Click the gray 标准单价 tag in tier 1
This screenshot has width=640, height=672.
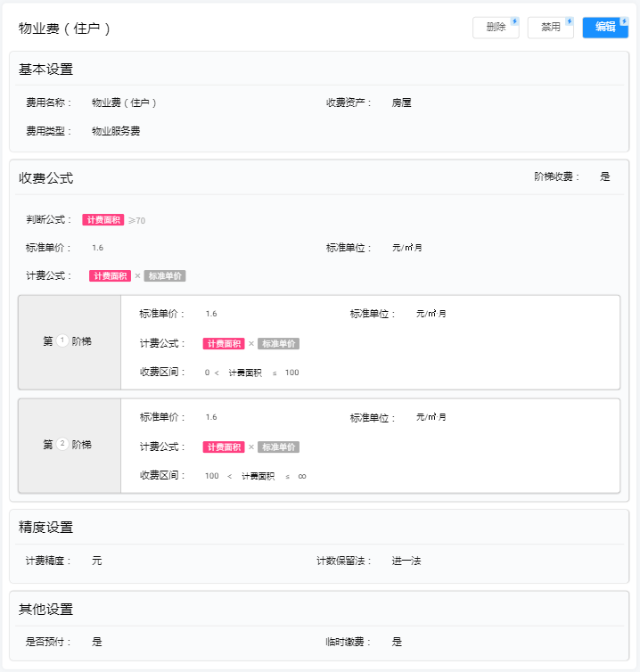coord(278,344)
